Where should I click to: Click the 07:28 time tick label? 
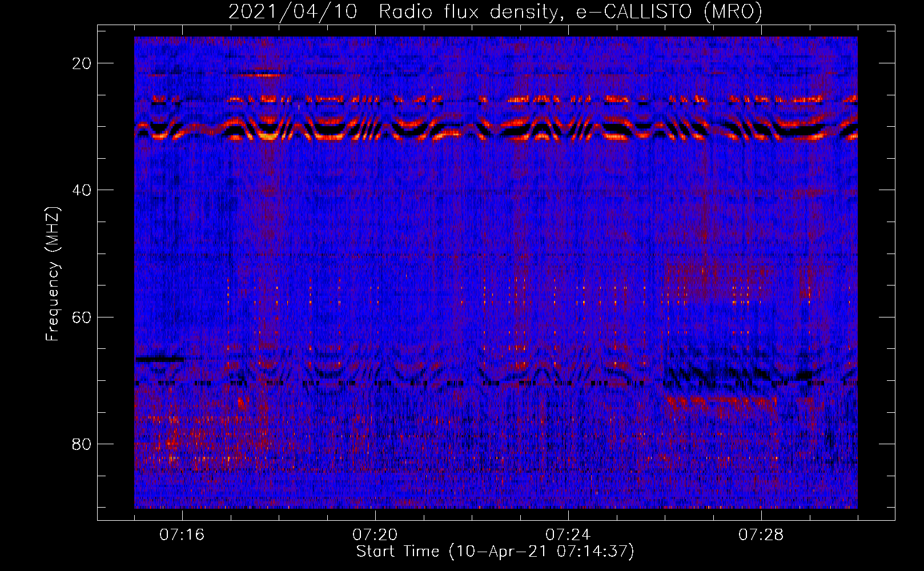(761, 534)
